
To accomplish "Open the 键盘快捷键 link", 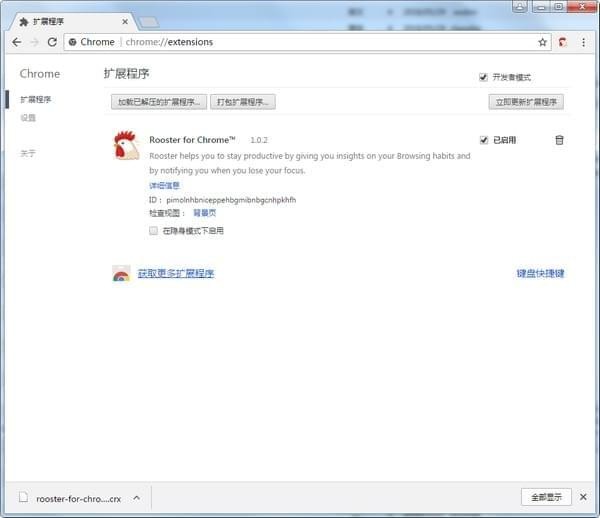I will pos(540,274).
